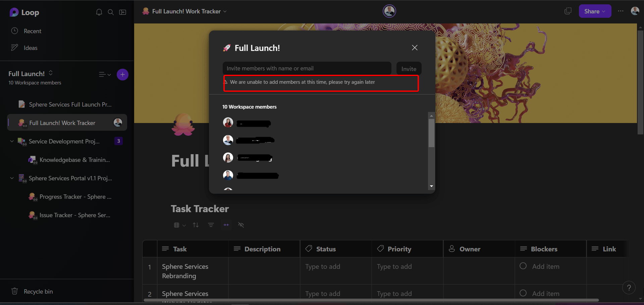Collapse the Sphere Services Portal v1.1 Proj... item
The width and height of the screenshot is (644, 305).
pyautogui.click(x=12, y=178)
